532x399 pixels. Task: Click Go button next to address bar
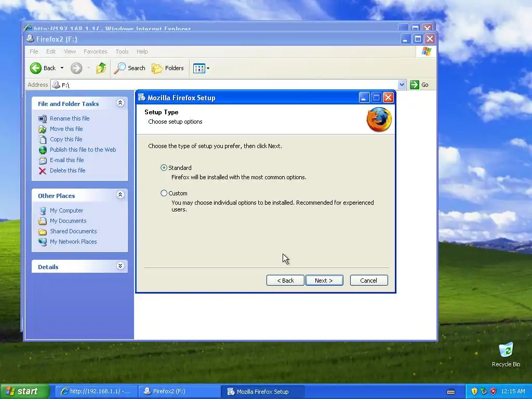(419, 85)
